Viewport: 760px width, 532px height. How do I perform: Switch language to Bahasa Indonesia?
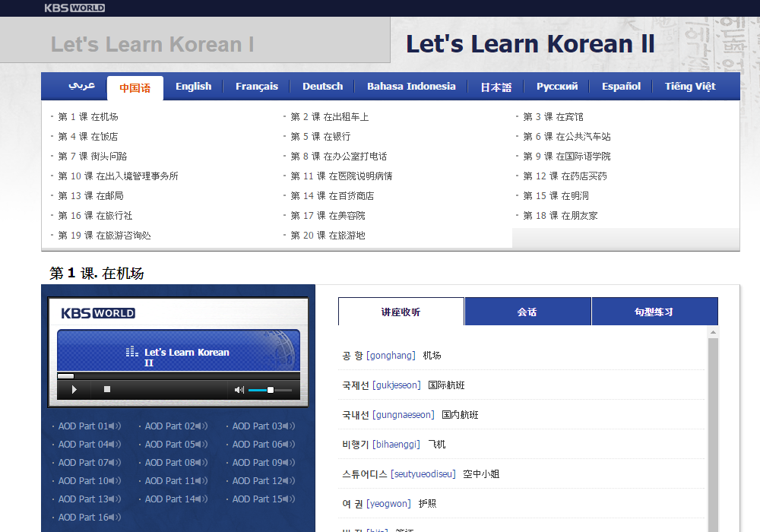click(x=411, y=86)
